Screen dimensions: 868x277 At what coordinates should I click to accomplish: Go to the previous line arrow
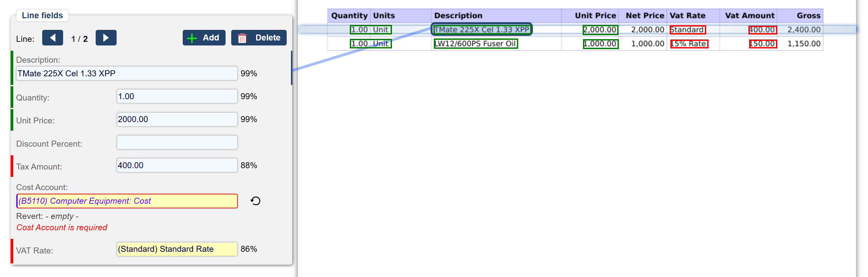[52, 38]
